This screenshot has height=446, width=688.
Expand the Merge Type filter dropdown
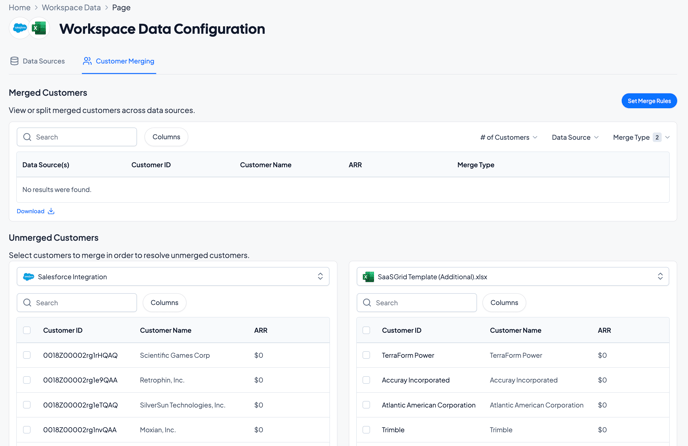tap(640, 137)
